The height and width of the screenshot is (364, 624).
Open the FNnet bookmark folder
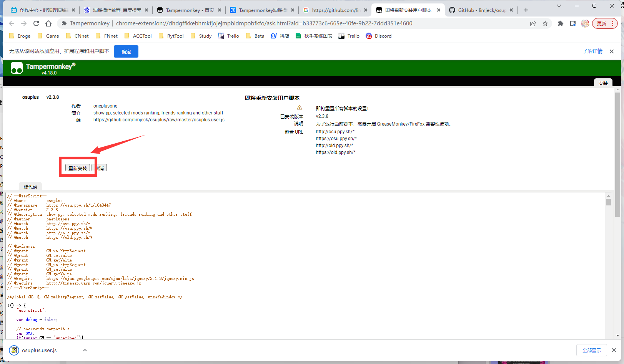point(106,36)
